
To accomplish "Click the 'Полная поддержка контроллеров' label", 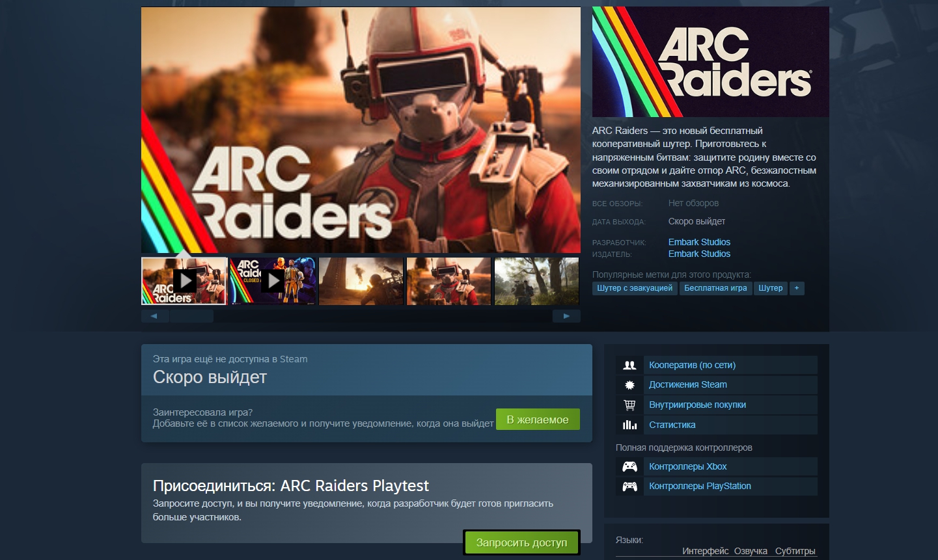I will pyautogui.click(x=684, y=447).
